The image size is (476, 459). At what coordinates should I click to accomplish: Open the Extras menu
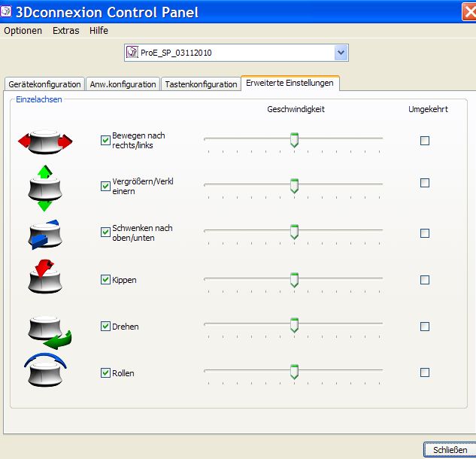point(66,31)
